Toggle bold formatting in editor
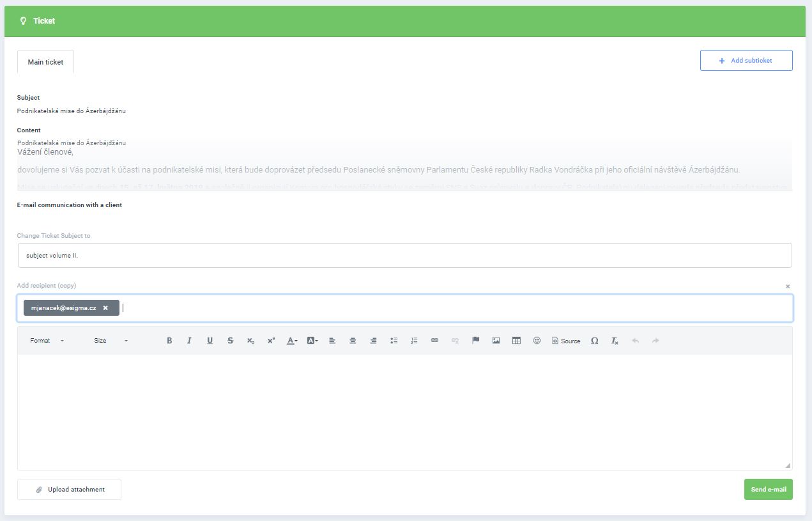 (x=169, y=341)
